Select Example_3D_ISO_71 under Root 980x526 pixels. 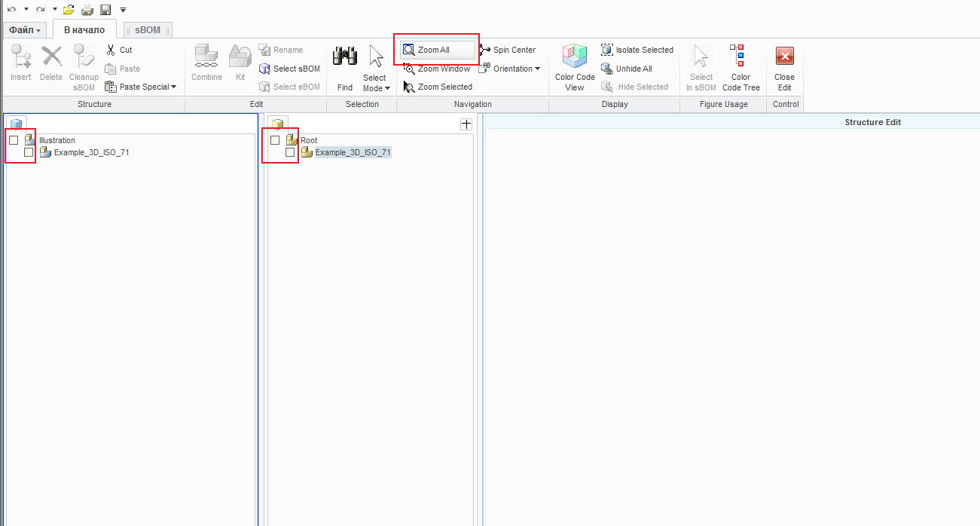[353, 152]
